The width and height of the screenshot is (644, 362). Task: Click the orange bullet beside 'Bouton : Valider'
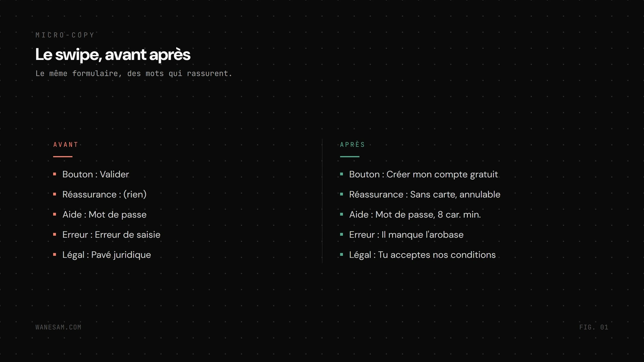click(55, 174)
